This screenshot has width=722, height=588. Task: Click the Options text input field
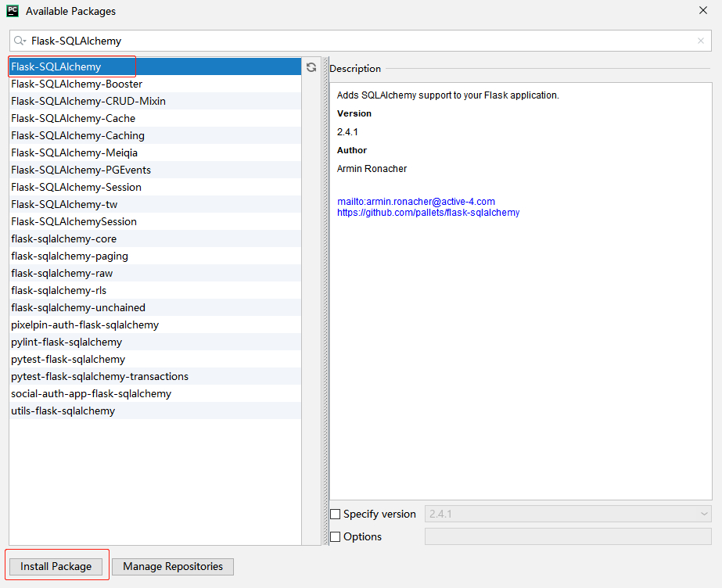(x=568, y=536)
